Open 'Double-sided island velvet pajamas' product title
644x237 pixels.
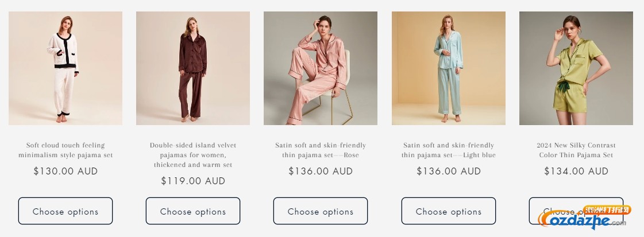coord(193,155)
